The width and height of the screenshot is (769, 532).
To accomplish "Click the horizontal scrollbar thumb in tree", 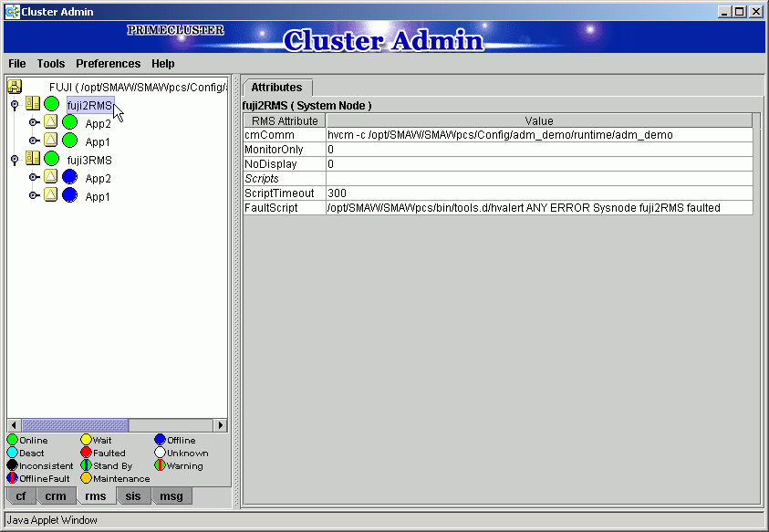I will [x=75, y=425].
